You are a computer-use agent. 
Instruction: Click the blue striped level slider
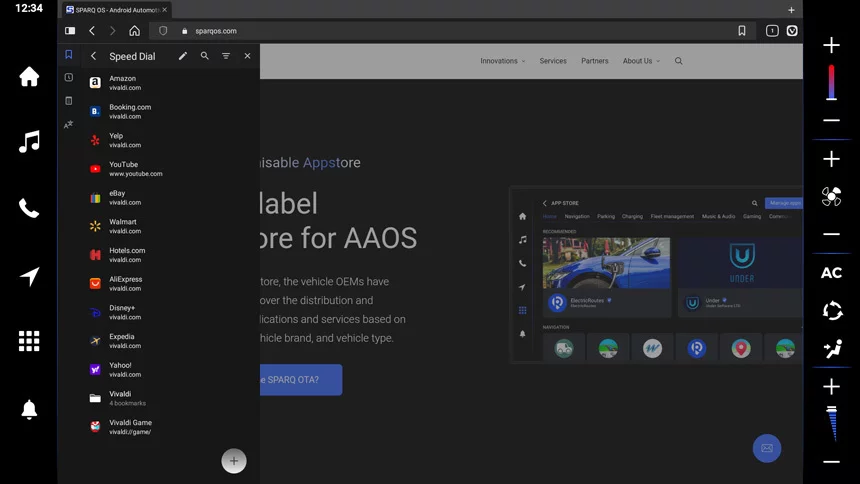coord(832,423)
